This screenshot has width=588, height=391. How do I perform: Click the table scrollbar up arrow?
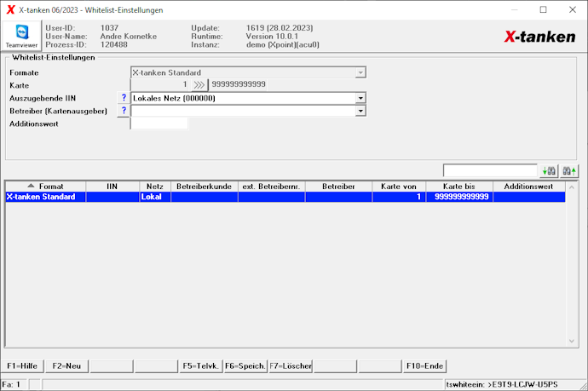[x=572, y=187]
